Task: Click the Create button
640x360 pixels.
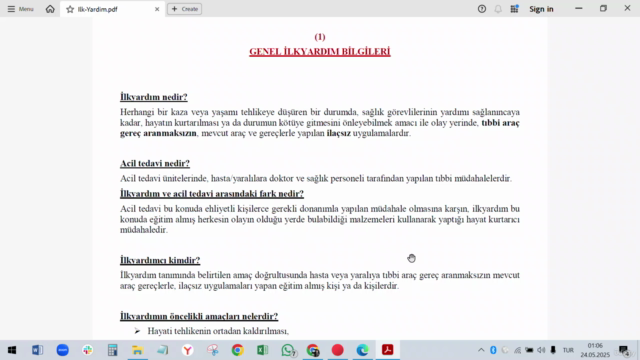Action: [184, 9]
